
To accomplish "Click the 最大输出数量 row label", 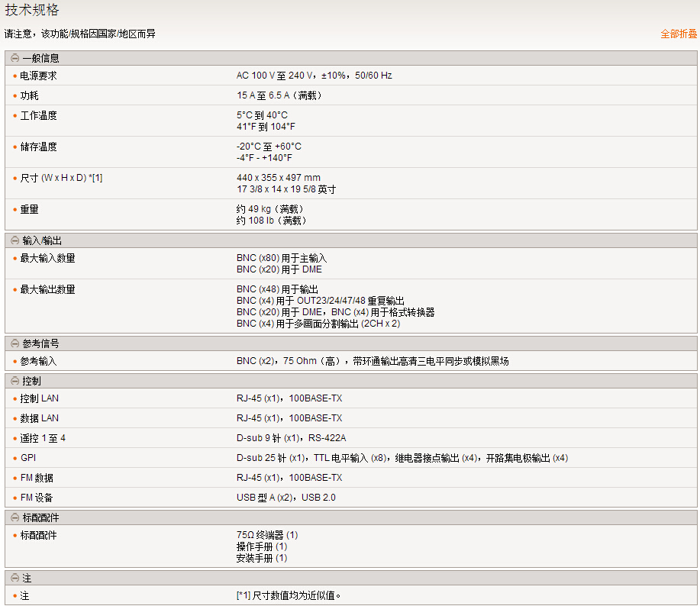I will pyautogui.click(x=47, y=289).
